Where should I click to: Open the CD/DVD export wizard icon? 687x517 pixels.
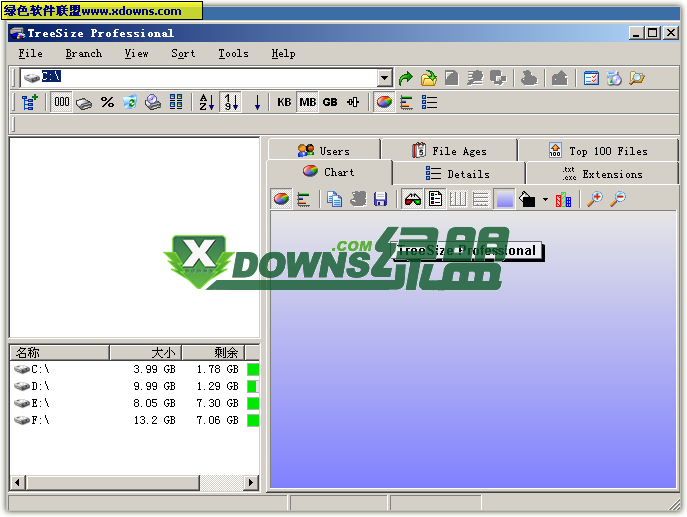pos(614,78)
